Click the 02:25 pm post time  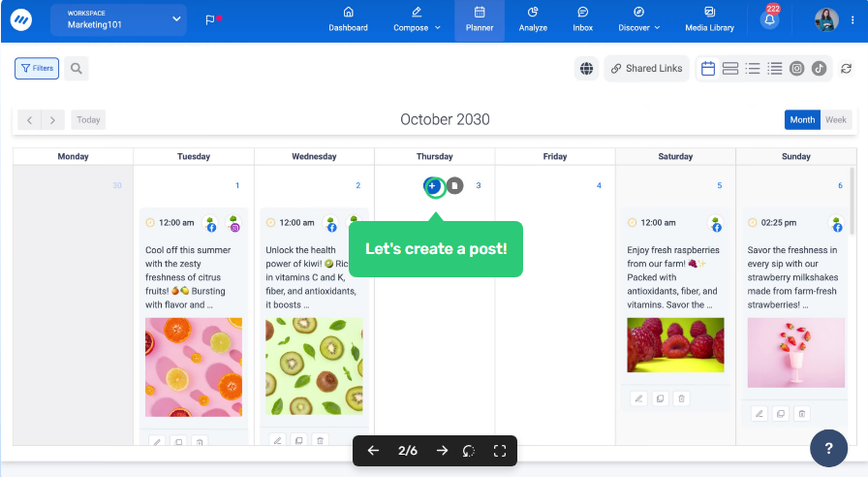[x=778, y=223]
